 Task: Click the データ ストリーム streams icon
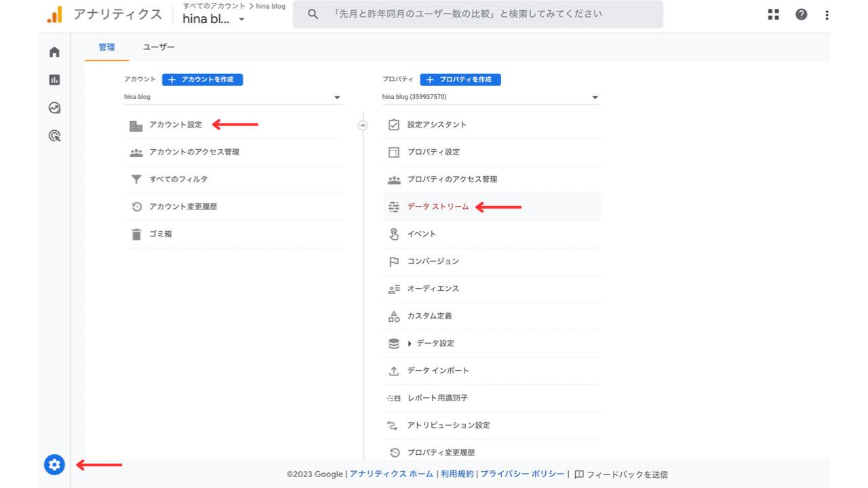[x=394, y=207]
